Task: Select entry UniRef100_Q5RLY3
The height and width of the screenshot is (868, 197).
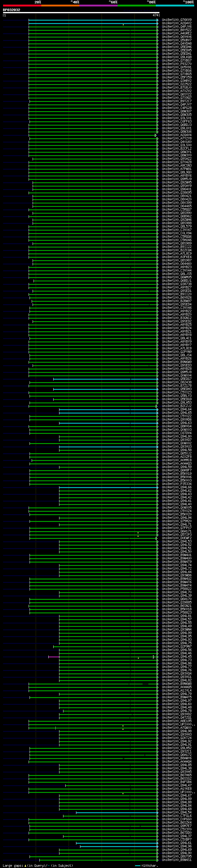Action: pyautogui.click(x=176, y=396)
